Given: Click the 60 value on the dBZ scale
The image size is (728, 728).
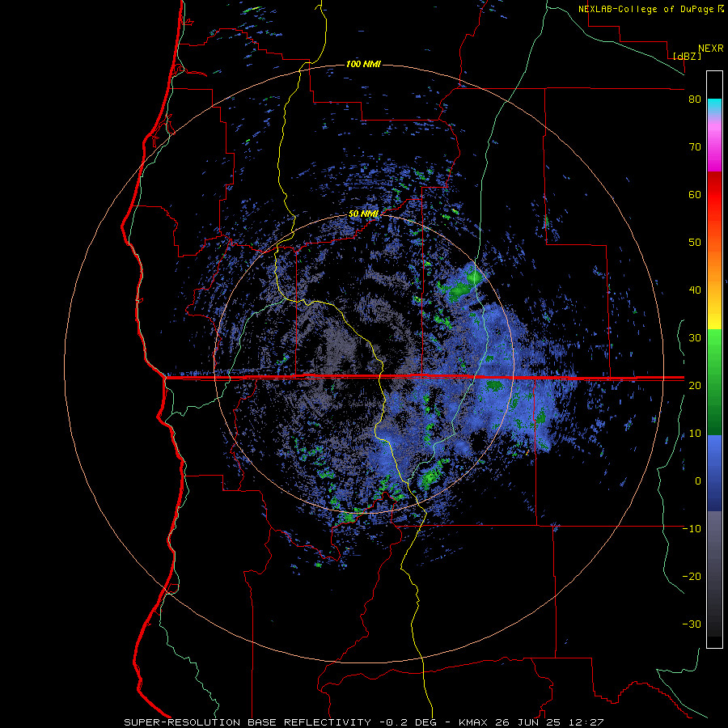Looking at the screenshot, I should tap(695, 195).
